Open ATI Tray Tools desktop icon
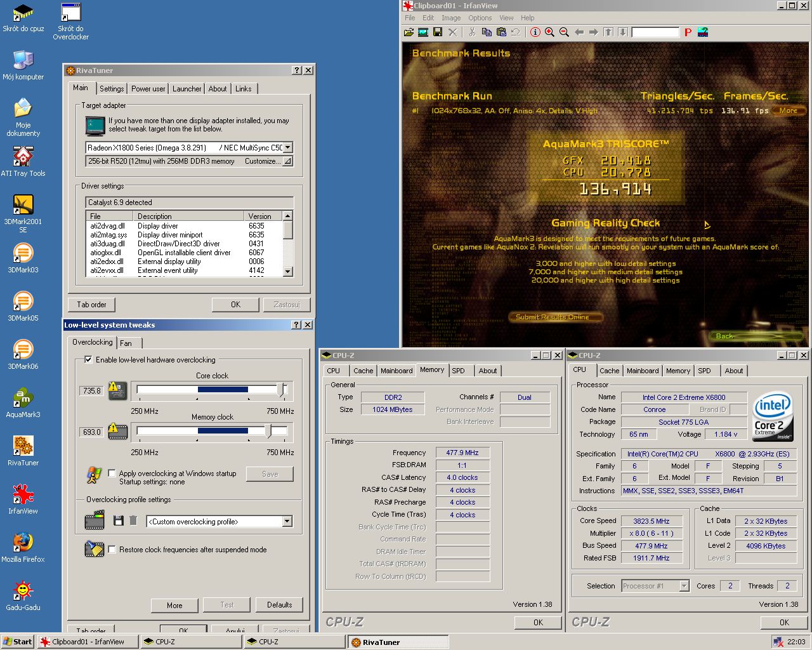 point(23,162)
